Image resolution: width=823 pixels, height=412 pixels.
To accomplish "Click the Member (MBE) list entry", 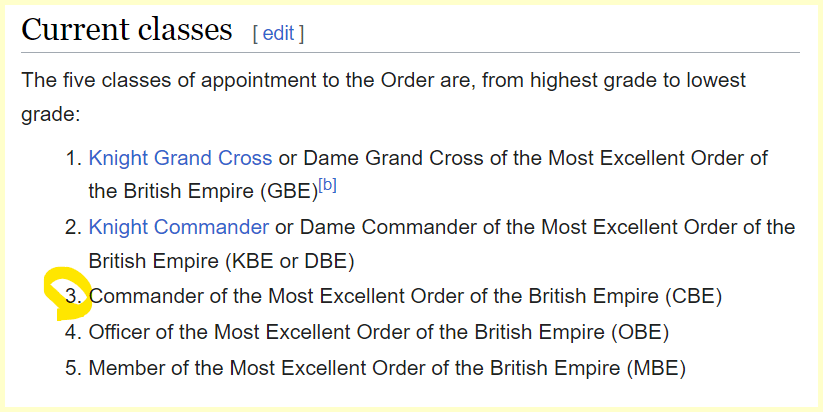I will (x=387, y=367).
